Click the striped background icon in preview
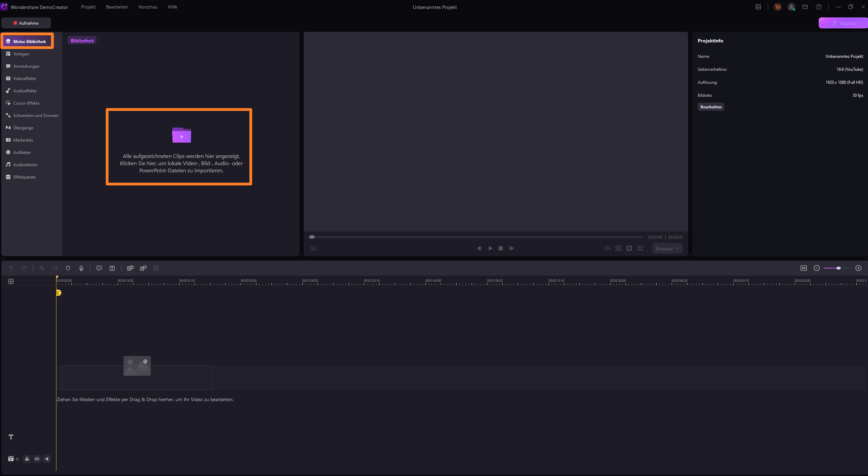 point(629,248)
